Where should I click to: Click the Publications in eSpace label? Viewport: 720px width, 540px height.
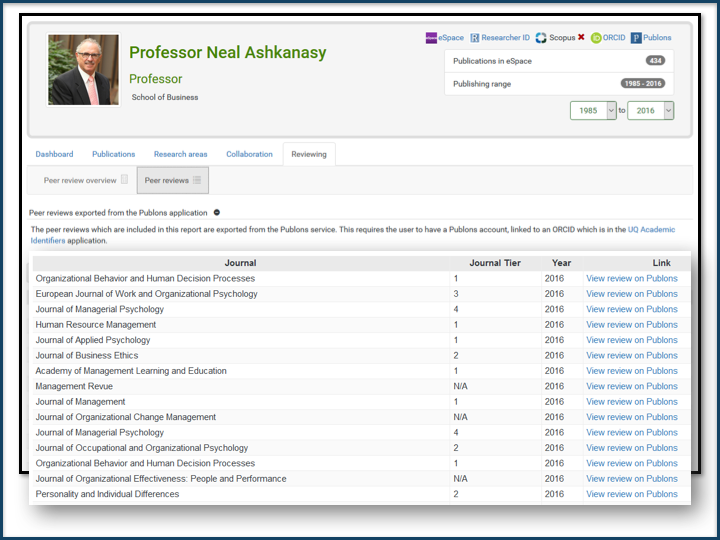tap(492, 61)
